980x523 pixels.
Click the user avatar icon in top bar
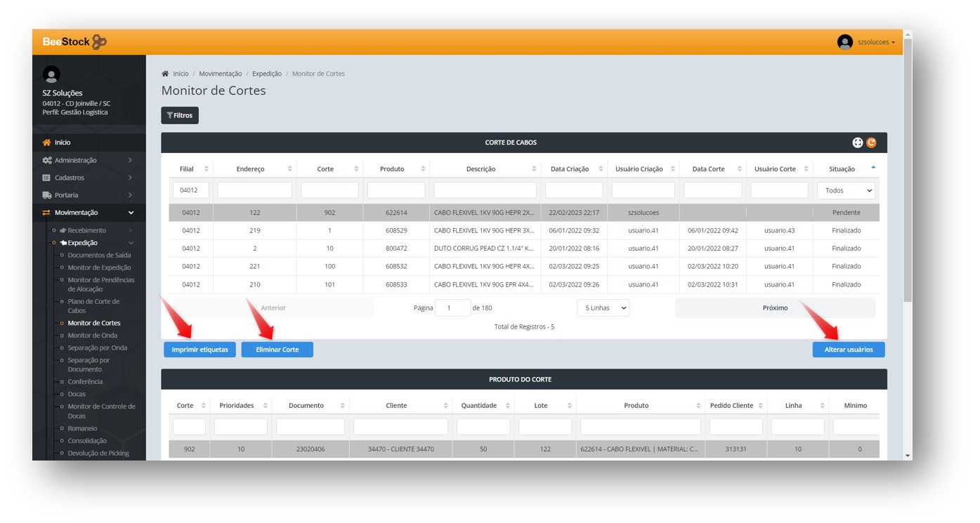(844, 42)
